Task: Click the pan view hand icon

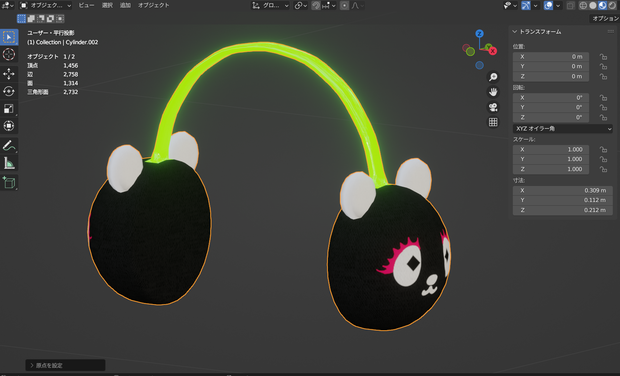Action: point(493,92)
